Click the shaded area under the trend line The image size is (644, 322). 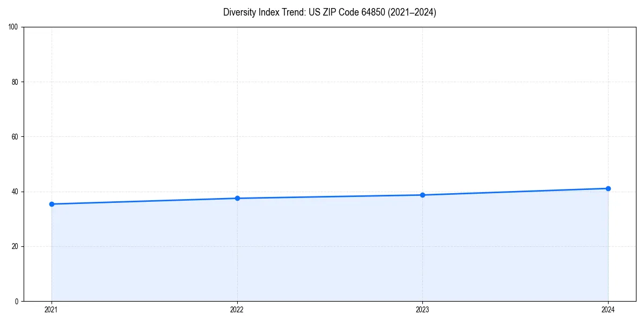tap(322, 252)
